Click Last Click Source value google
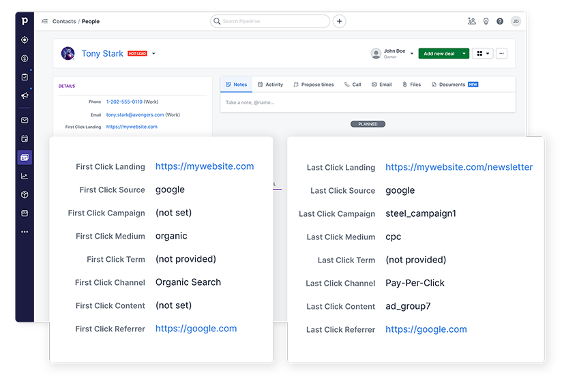Viewport: 562px width, 392px height. coord(400,191)
